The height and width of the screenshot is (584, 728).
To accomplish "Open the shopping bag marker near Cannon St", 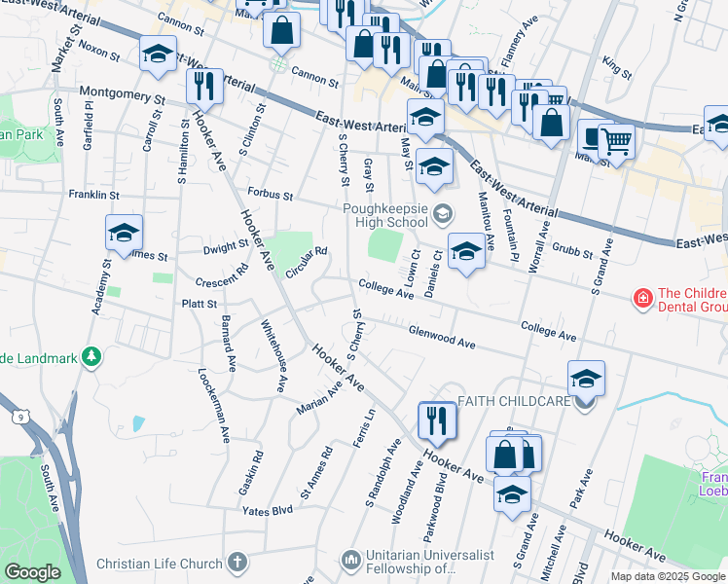I will 281,33.
